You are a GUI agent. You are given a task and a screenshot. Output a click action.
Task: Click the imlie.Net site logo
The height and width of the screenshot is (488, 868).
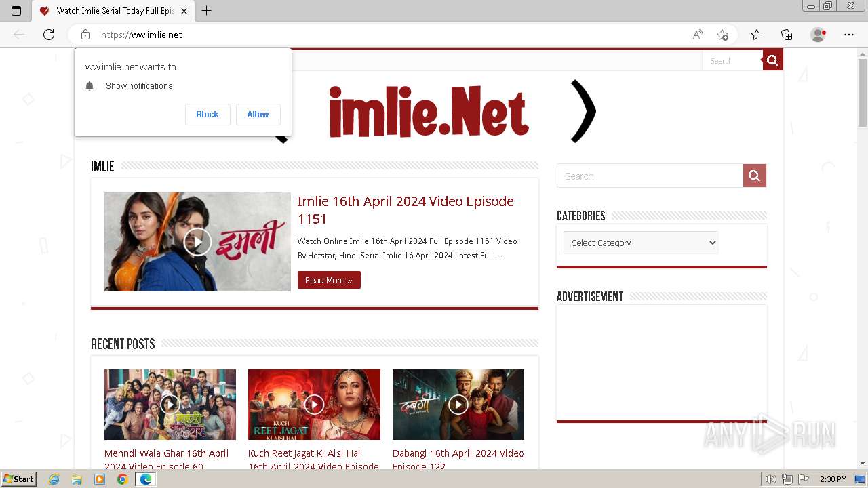[x=429, y=111]
